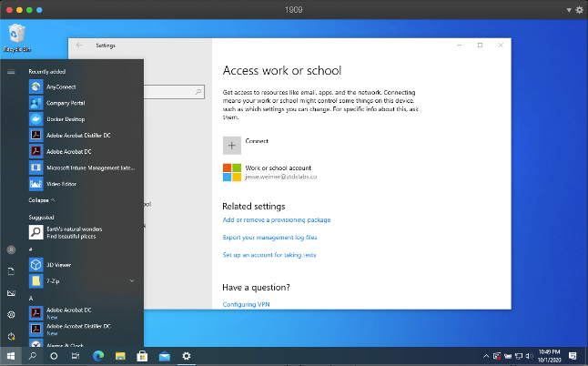
Task: Click the Power icon in Start sidebar
Action: coord(11,336)
